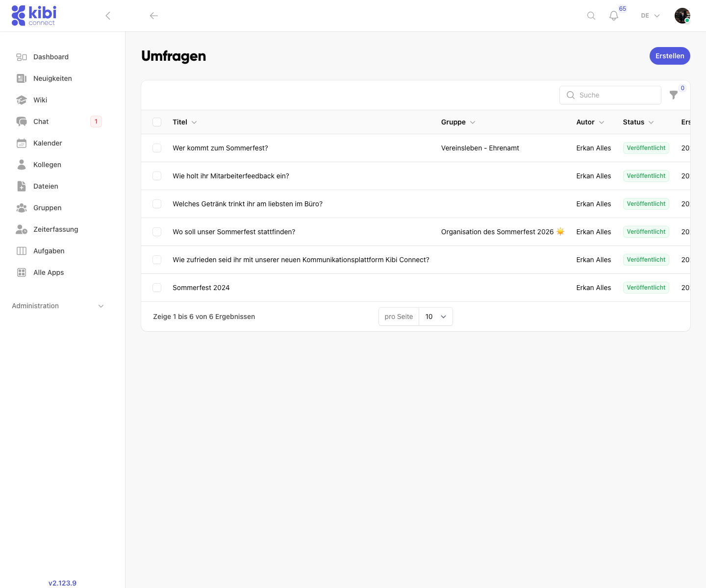Open the language selector showing DE
706x588 pixels.
(x=649, y=15)
